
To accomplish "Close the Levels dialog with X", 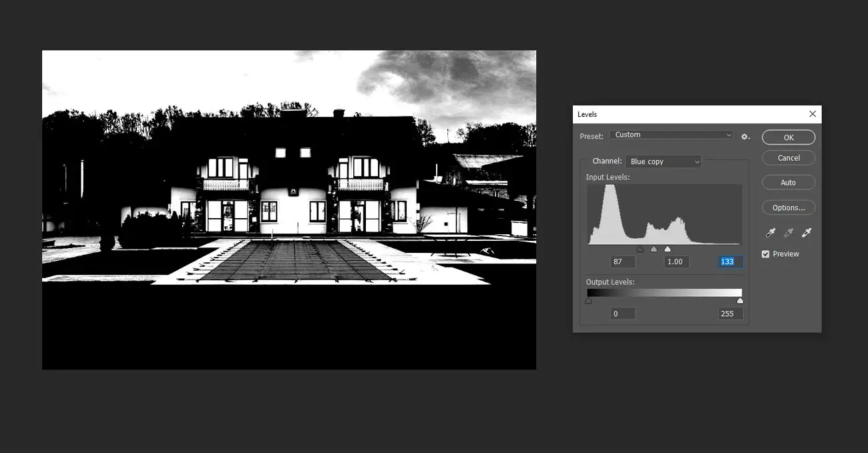I will [813, 114].
